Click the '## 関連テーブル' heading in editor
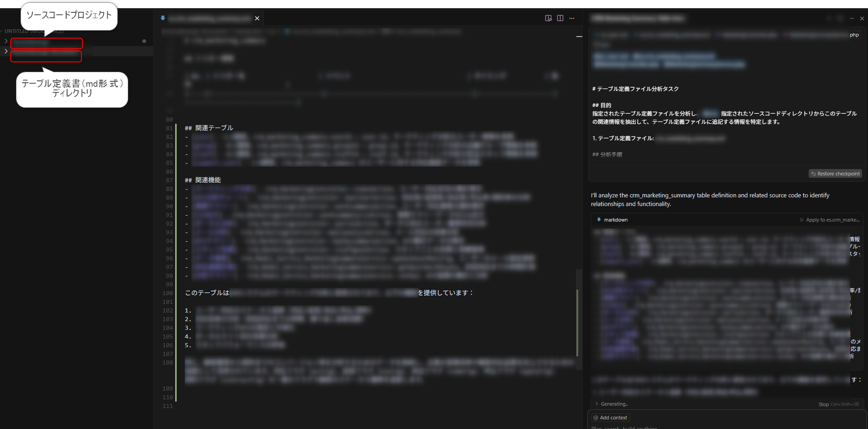Screen dimensions: 868x429 click(209, 128)
